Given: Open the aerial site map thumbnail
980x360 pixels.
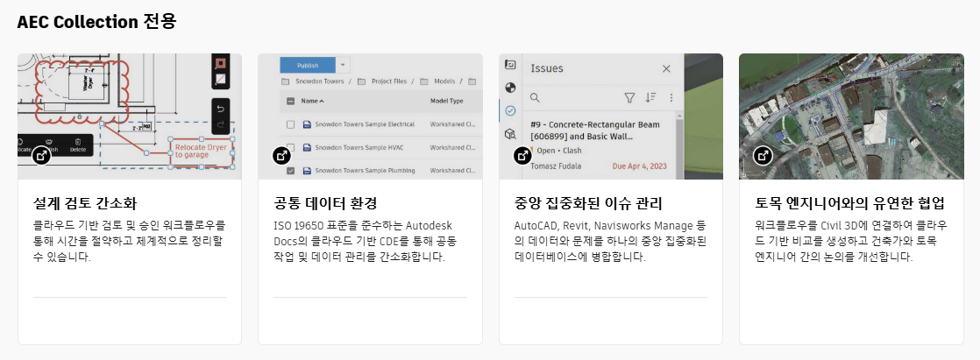Looking at the screenshot, I should pyautogui.click(x=851, y=116).
